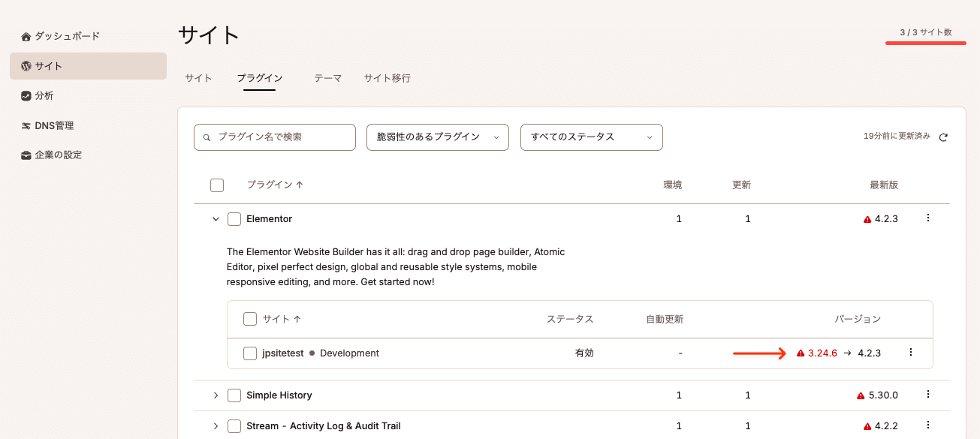Check the select-all sites checkbox in the Elementor sub-table
The image size is (980, 439).
click(250, 319)
